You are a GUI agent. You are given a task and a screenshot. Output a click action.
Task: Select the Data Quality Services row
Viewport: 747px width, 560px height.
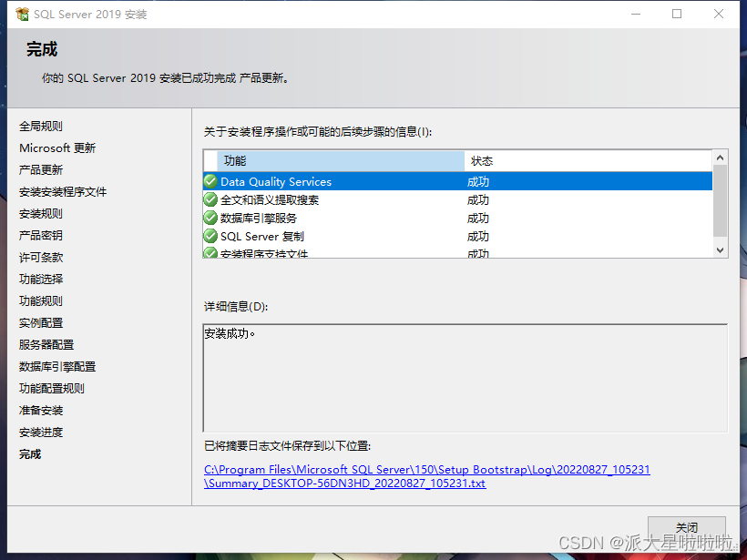(x=458, y=181)
